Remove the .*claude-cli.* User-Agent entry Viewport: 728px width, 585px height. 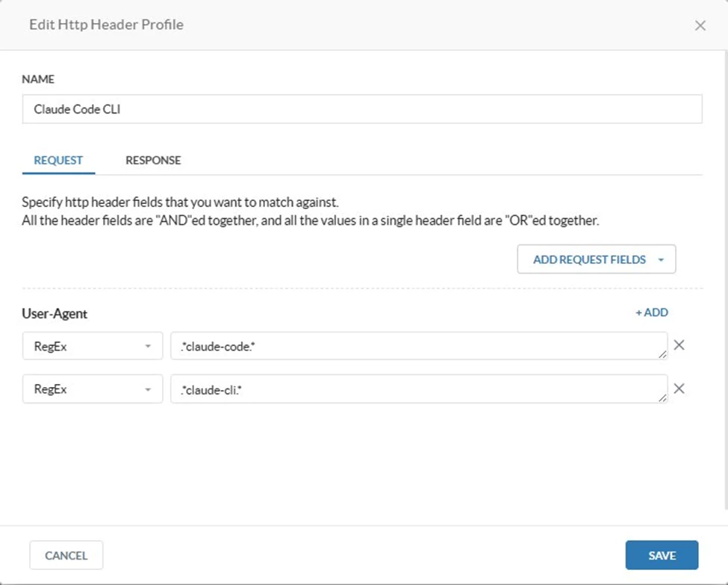[x=679, y=389]
